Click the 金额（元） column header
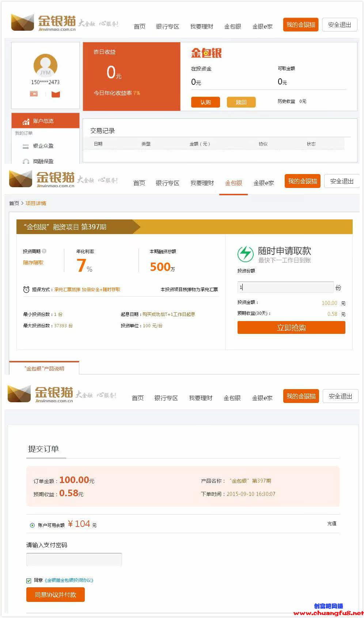The height and width of the screenshot is (618, 364). point(200,144)
